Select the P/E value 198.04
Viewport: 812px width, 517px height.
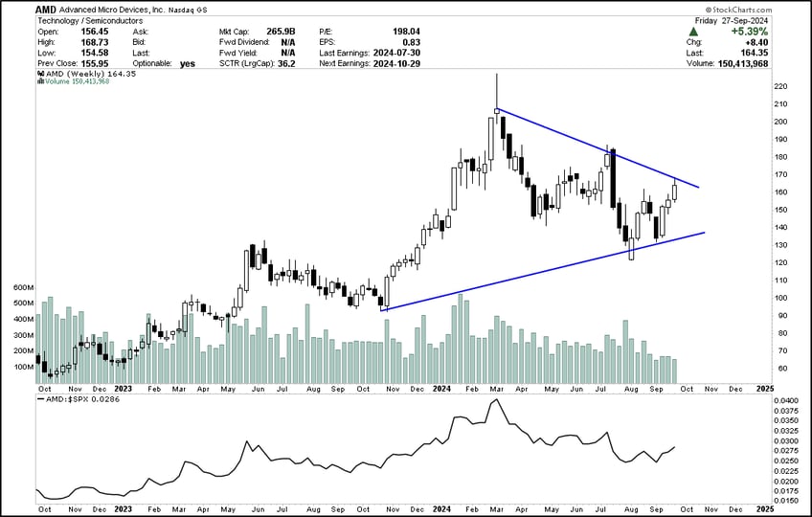point(406,32)
